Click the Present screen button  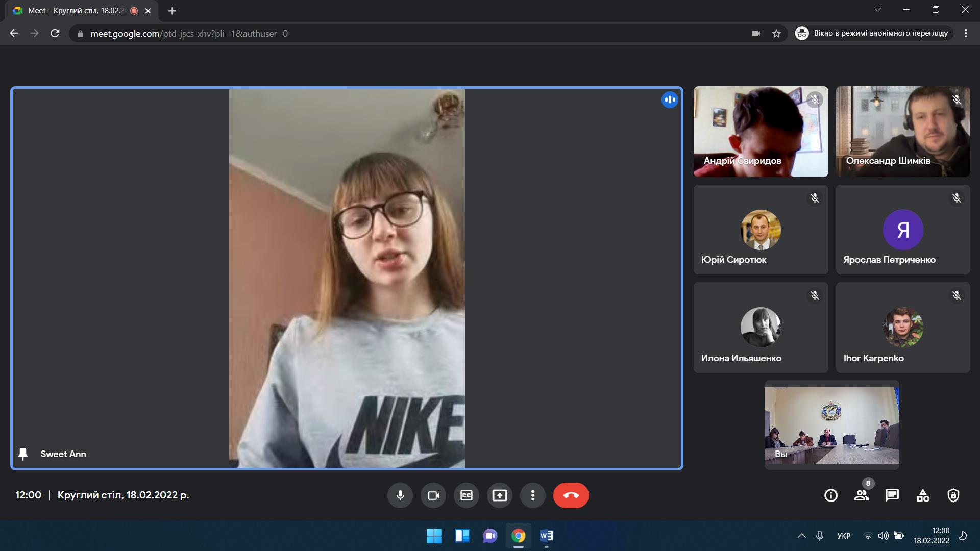pos(500,495)
